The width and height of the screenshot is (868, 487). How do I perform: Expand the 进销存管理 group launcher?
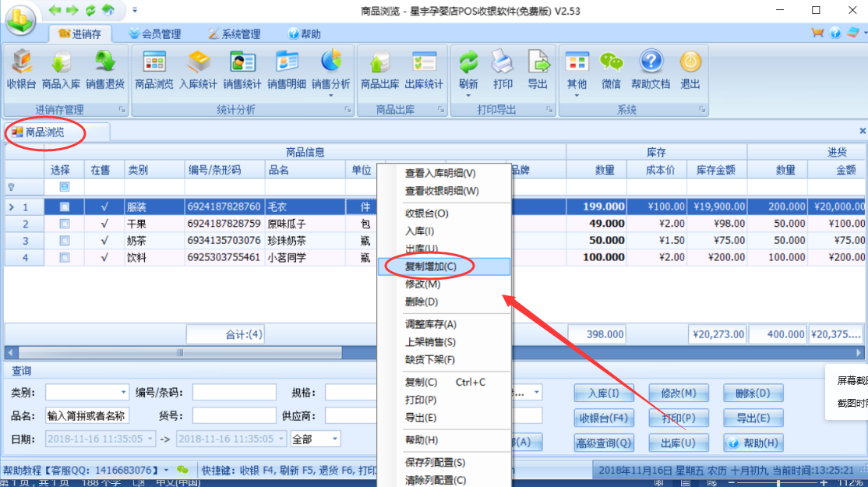pyautogui.click(x=122, y=110)
